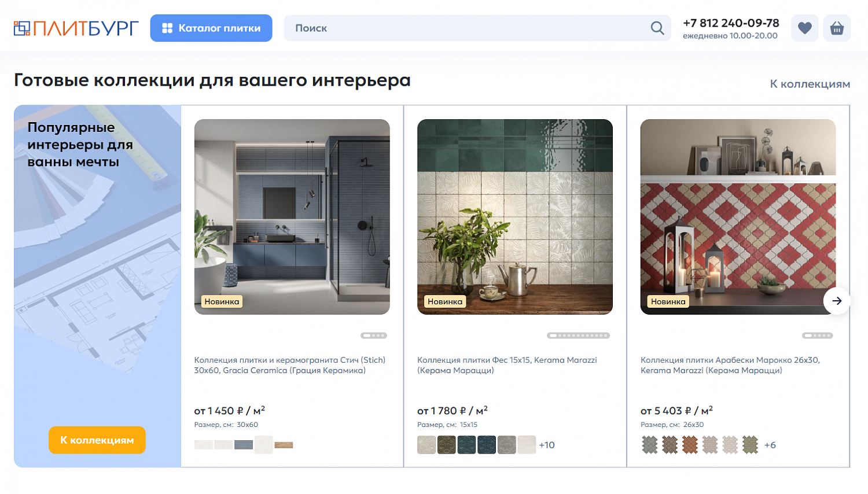Pick the brown swatch under Арабески Марокко
Image resolution: width=868 pixels, height=494 pixels.
point(670,445)
